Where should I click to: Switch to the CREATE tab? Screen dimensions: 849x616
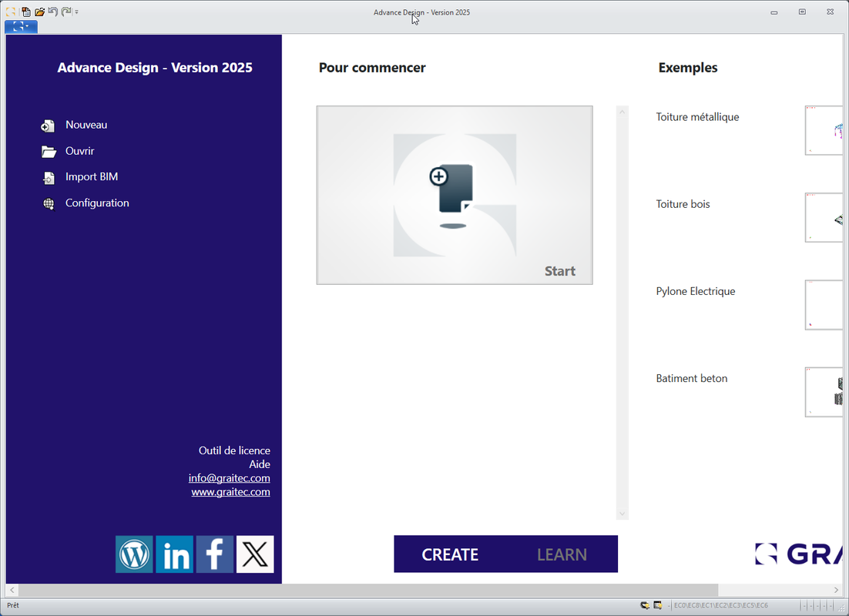[x=450, y=554]
